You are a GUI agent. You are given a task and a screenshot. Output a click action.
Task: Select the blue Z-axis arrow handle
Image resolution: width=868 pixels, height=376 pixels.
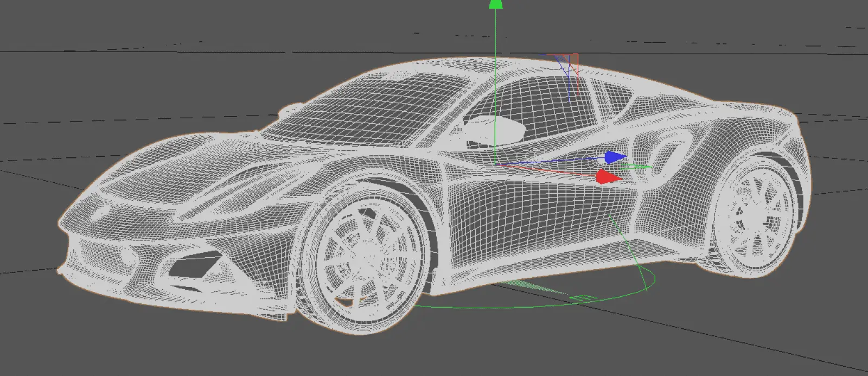(615, 157)
